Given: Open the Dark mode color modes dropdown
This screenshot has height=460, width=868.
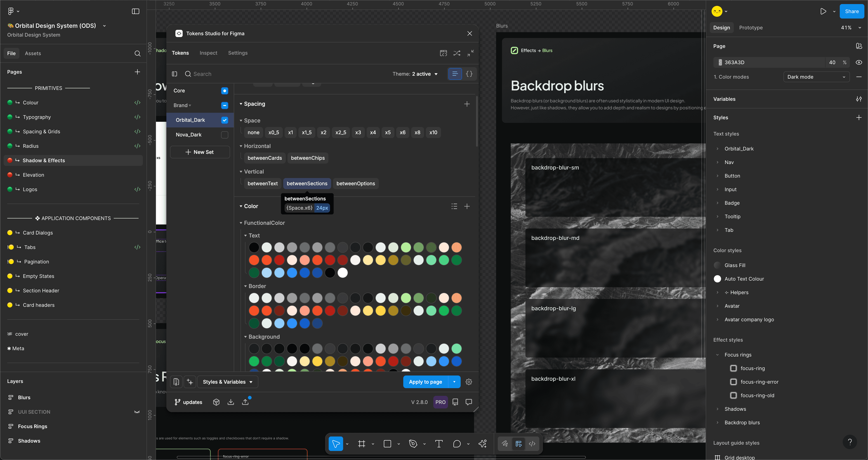Looking at the screenshot, I should [x=816, y=77].
